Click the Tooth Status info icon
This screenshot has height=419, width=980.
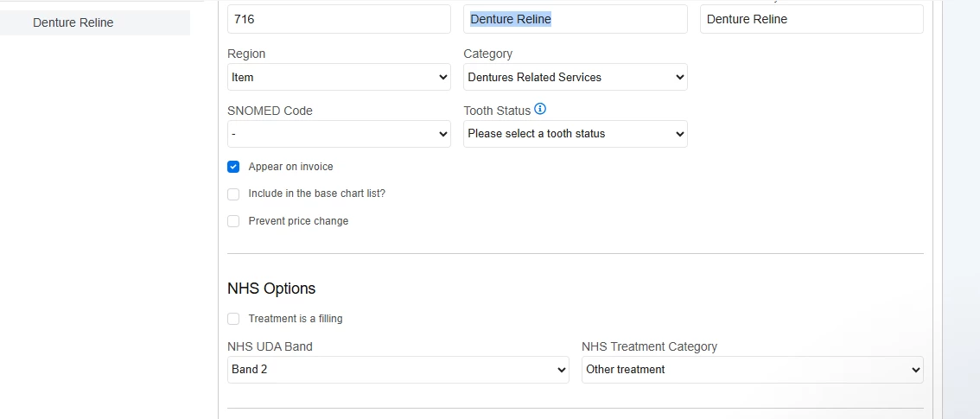(x=540, y=109)
